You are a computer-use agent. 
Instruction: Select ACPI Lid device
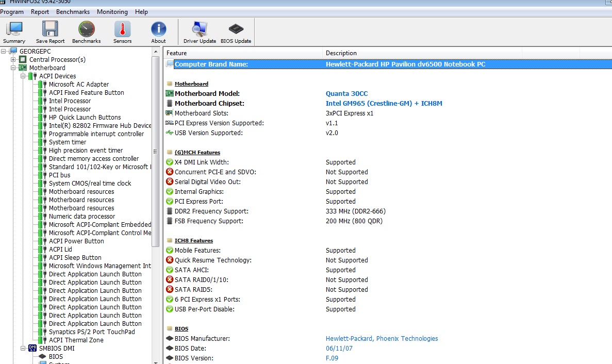(x=60, y=249)
